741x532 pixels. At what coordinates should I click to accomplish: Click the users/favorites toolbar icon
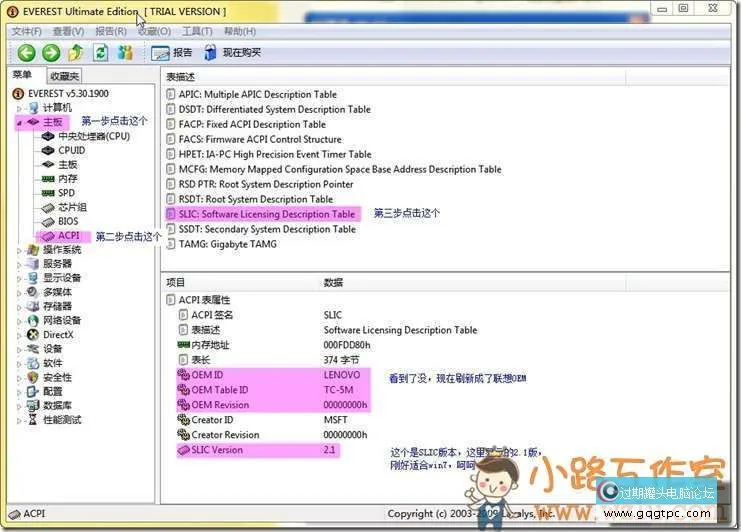pyautogui.click(x=125, y=53)
